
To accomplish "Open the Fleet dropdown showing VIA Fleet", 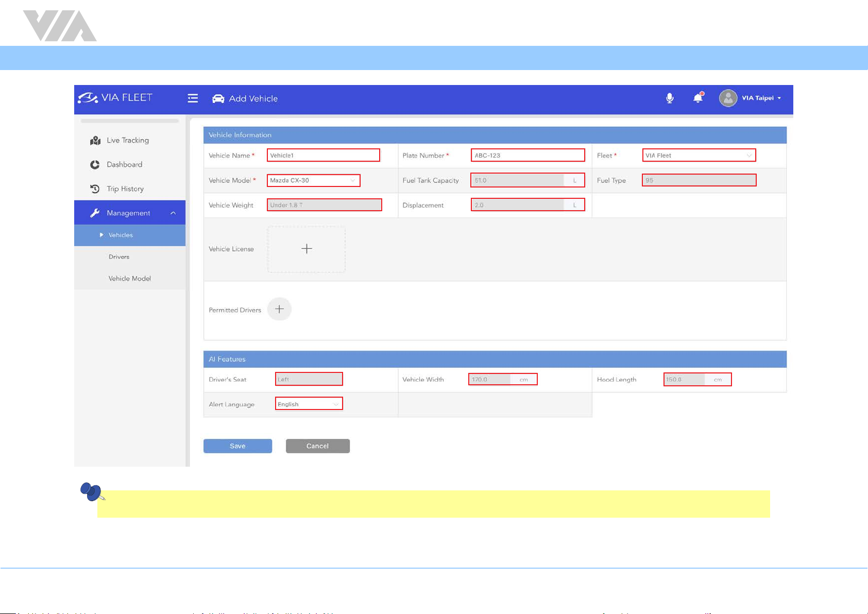I will pyautogui.click(x=699, y=155).
